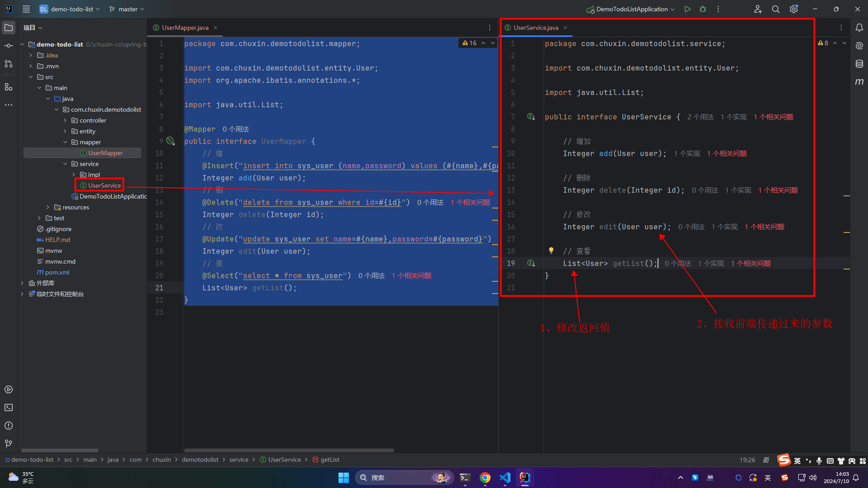
Task: Open the master branch dropdown
Action: point(127,9)
